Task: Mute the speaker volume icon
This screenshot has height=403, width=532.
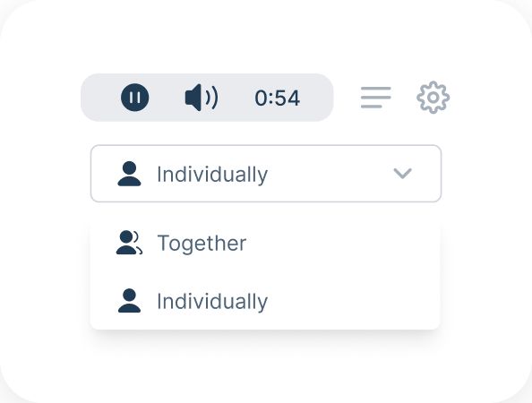Action: (x=202, y=98)
